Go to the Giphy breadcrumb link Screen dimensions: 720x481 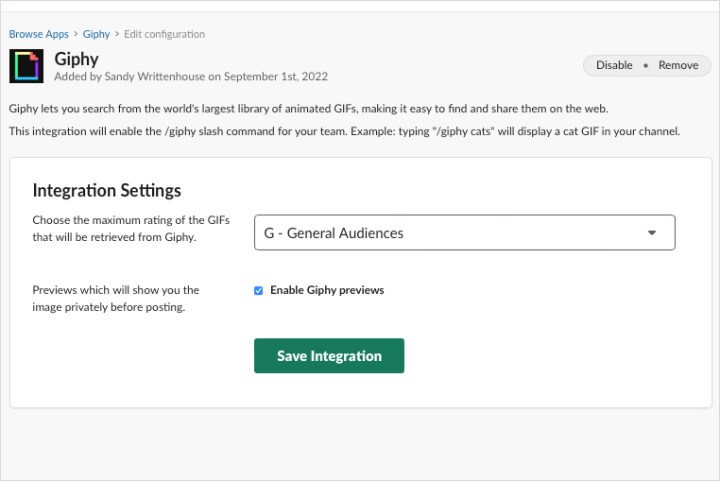click(96, 34)
